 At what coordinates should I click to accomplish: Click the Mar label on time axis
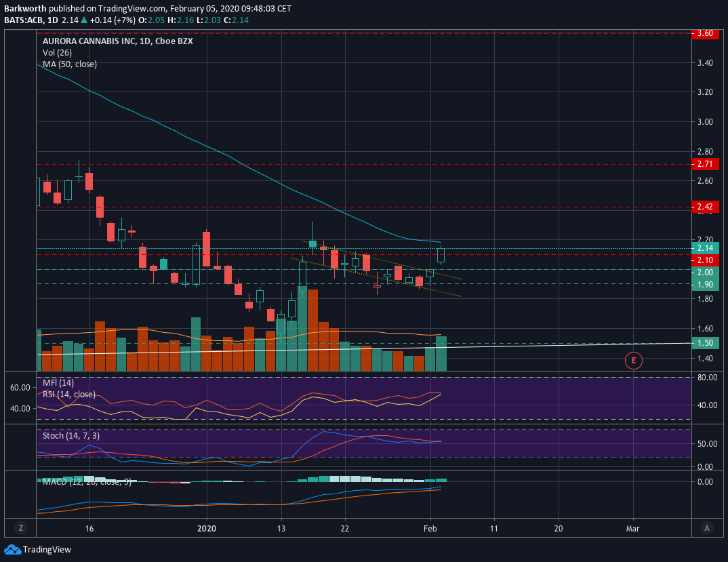click(633, 529)
